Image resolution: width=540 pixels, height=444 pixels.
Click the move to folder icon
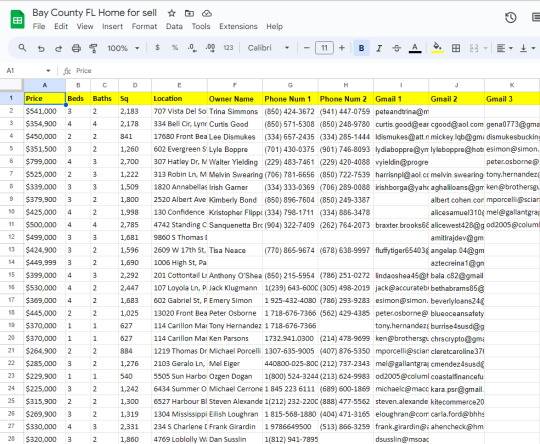(189, 13)
